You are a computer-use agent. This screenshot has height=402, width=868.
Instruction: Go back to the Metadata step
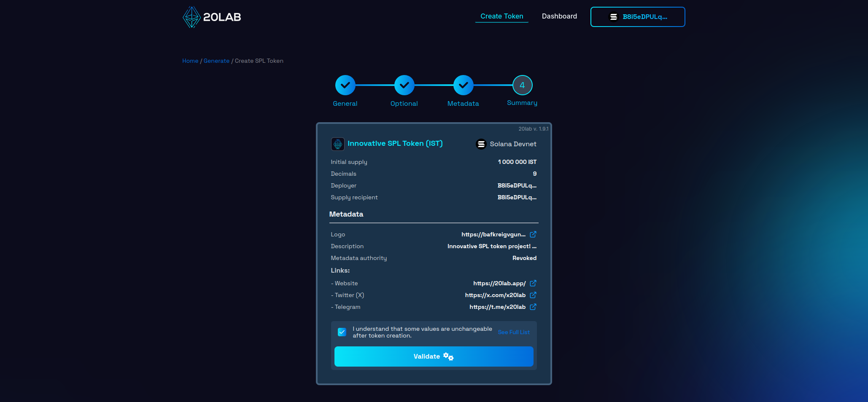click(463, 85)
